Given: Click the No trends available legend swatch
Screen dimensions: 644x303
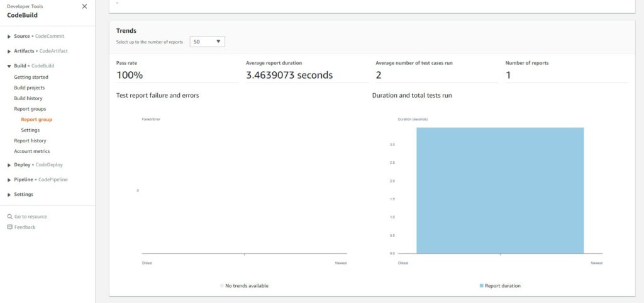Looking at the screenshot, I should [x=222, y=286].
